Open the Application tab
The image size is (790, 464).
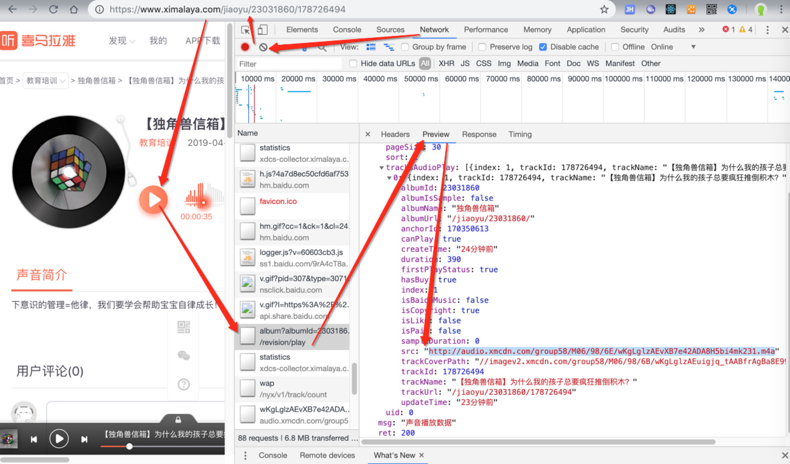click(586, 30)
